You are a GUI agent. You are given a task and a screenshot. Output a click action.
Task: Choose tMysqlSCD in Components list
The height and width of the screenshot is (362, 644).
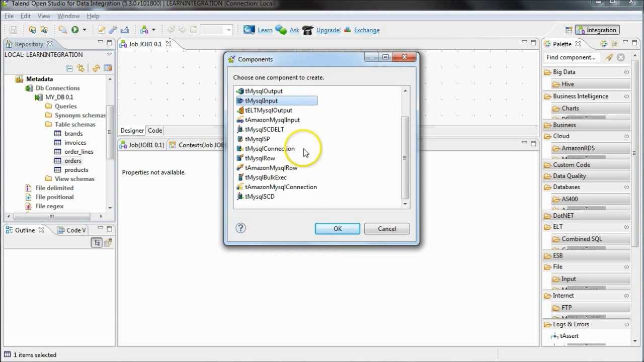click(x=260, y=197)
